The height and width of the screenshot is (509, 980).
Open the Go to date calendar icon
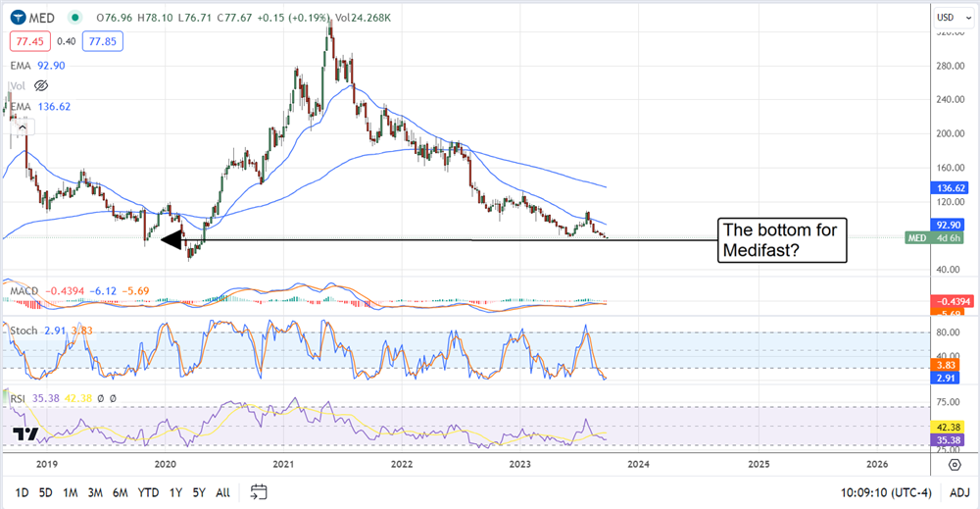tap(259, 492)
